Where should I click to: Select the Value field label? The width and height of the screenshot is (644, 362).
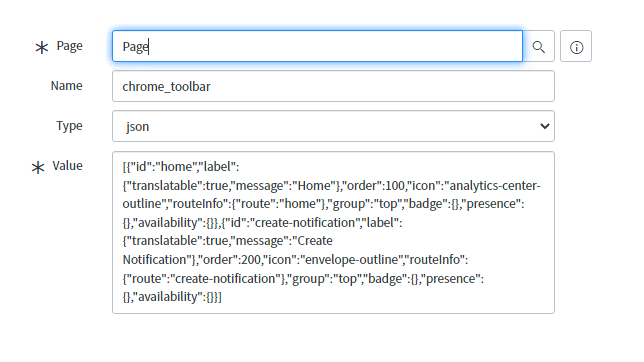67,166
